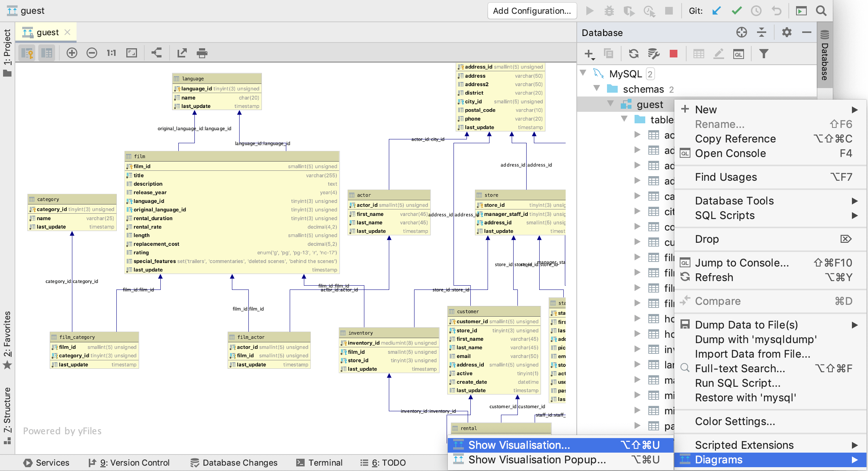
Task: Click the Add Element icon in diagram toolbar
Action: (x=72, y=53)
